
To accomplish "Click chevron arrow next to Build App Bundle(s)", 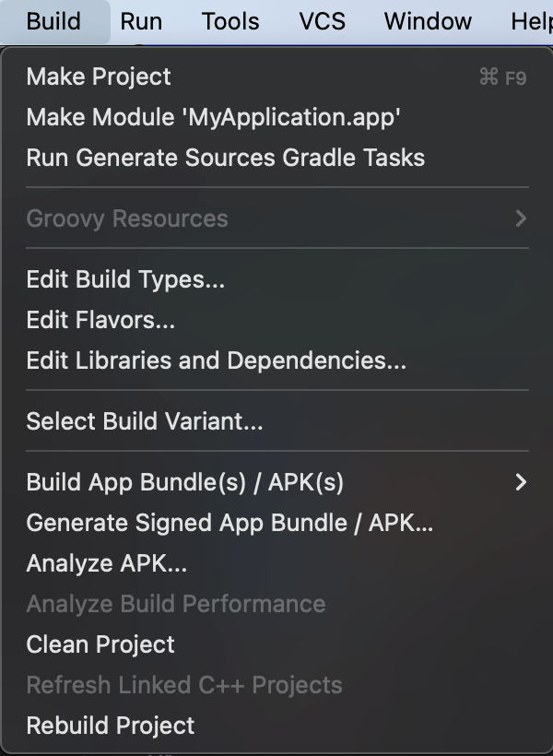I will point(521,482).
